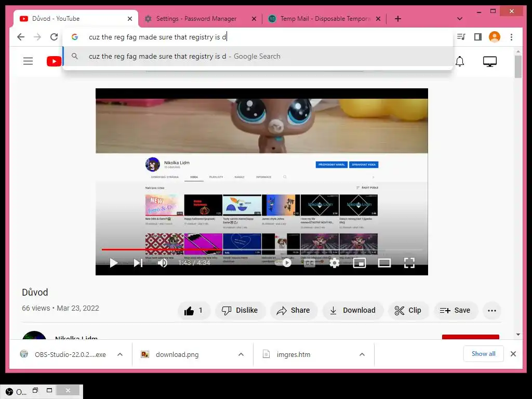This screenshot has height=399, width=532.
Task: Click the Download video button
Action: pyautogui.click(x=353, y=311)
